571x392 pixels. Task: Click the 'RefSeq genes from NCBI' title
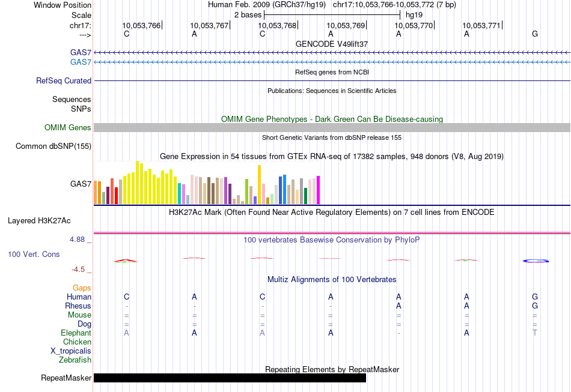(332, 72)
